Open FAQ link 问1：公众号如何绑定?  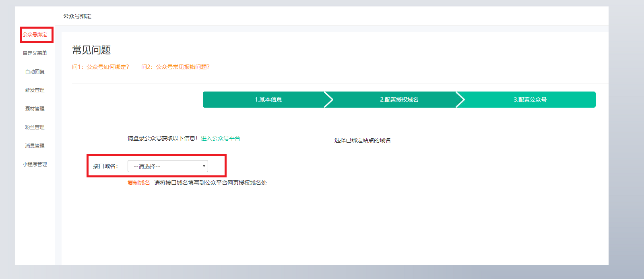101,67
